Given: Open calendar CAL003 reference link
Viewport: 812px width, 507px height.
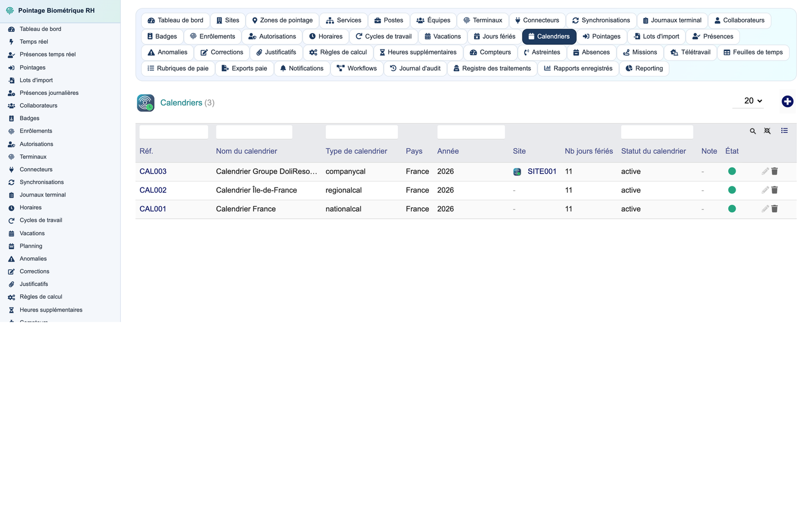Looking at the screenshot, I should (153, 171).
